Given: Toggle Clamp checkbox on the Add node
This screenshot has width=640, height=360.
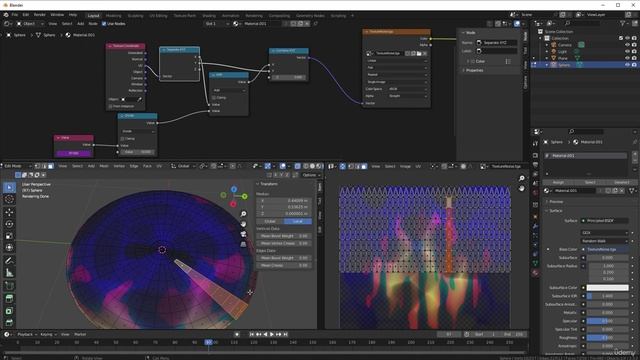Looking at the screenshot, I should [x=214, y=98].
